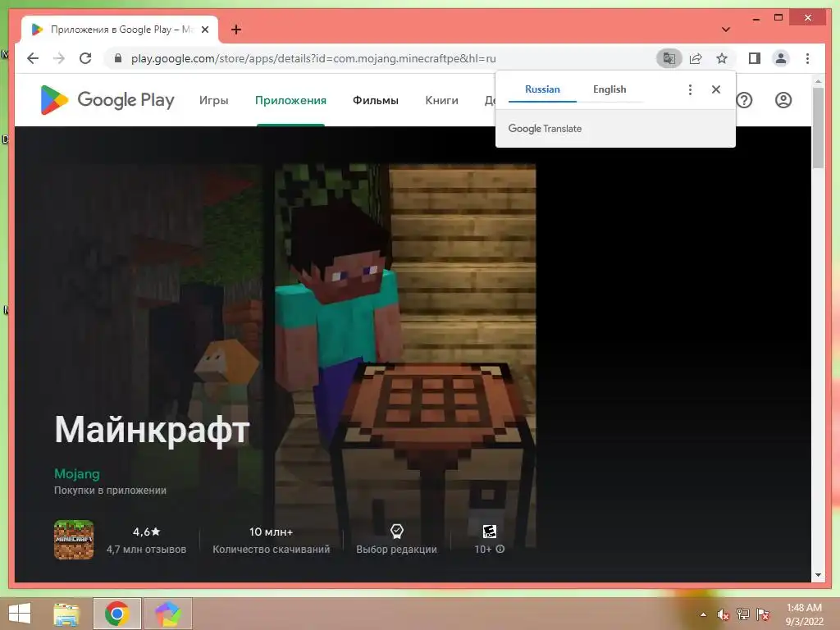Screen dimensions: 840x630
Task: Click the 10+ age rating info icon
Action: click(500, 549)
